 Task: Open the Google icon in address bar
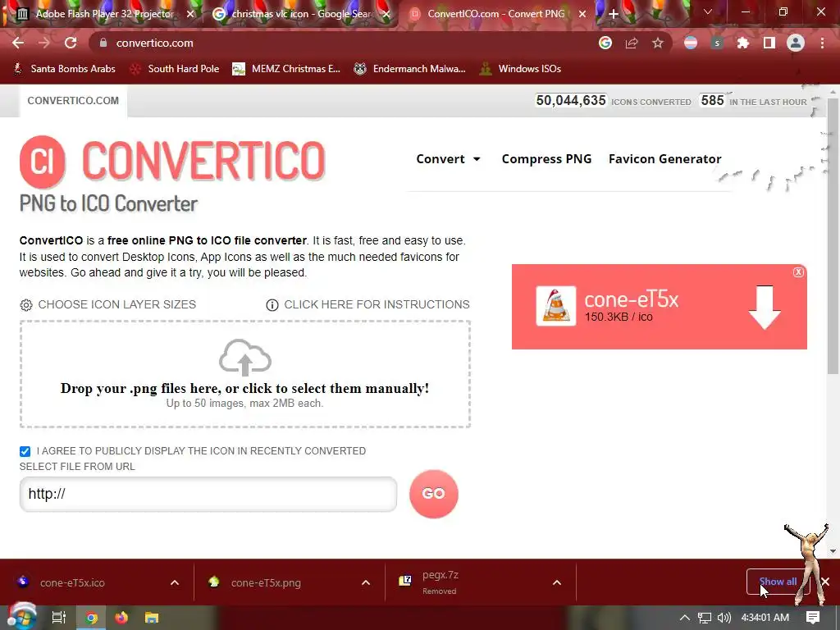[x=605, y=43]
